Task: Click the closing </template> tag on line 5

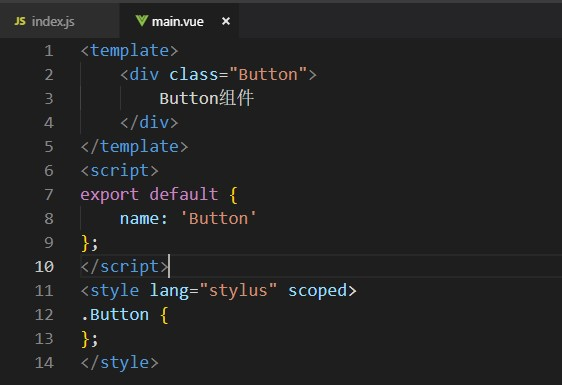Action: [x=134, y=147]
